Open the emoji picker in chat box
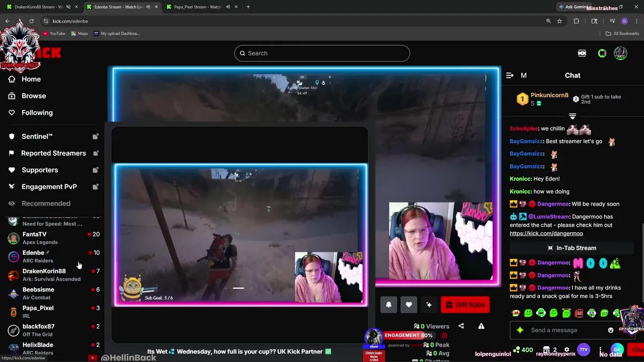This screenshot has height=362, width=644. pos(610,330)
